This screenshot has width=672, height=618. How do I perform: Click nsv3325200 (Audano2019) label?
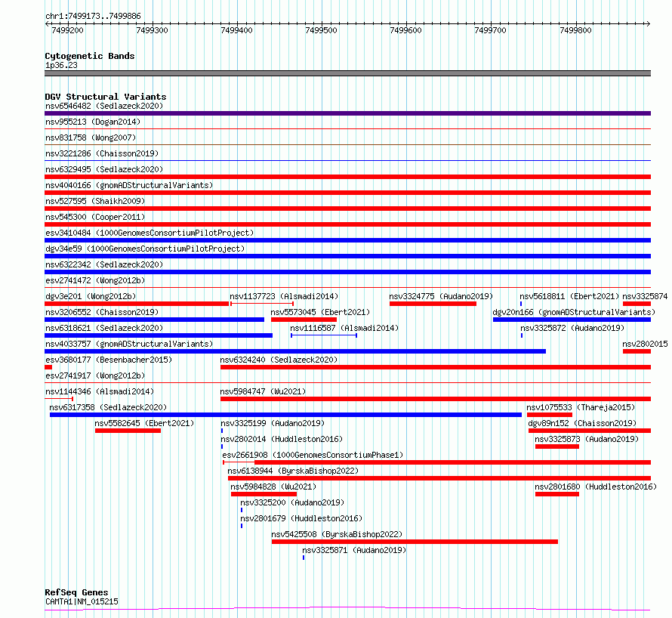click(292, 502)
